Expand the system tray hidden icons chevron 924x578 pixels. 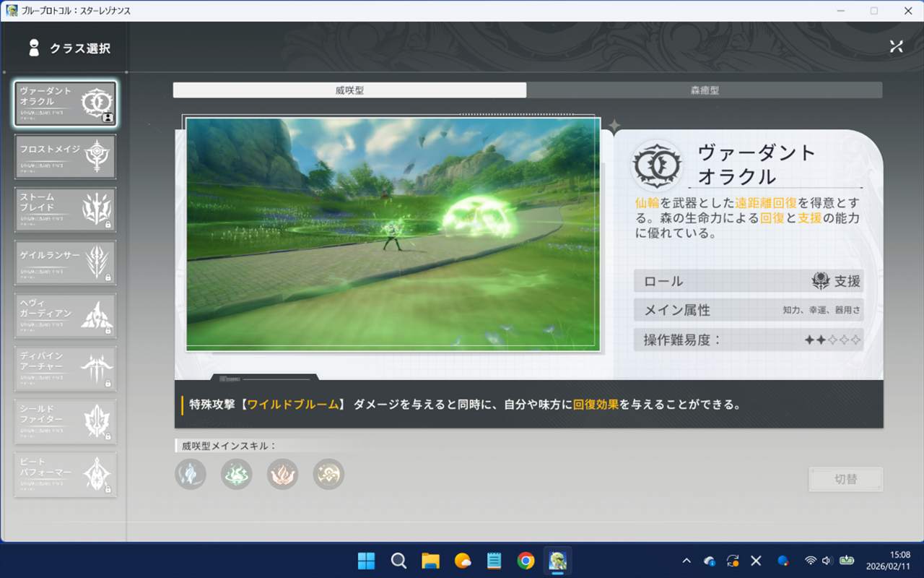[x=686, y=561]
